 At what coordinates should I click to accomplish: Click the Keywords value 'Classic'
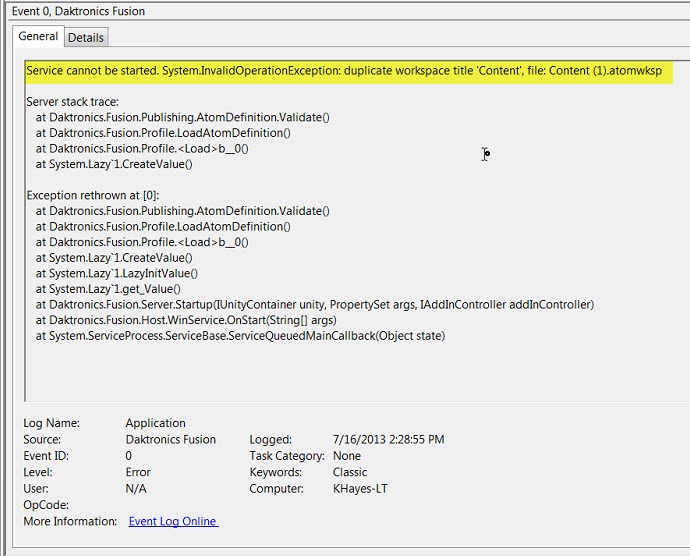[x=349, y=472]
